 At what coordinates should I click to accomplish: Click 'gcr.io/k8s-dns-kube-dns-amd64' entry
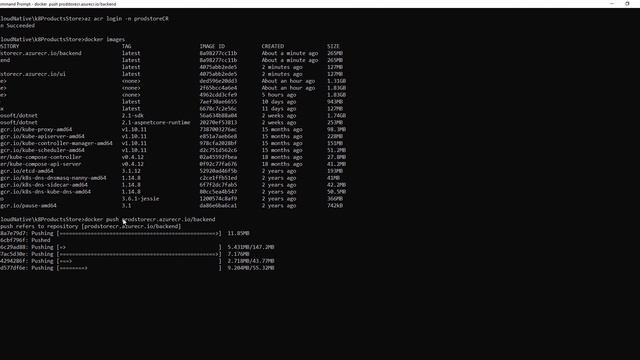[45, 192]
